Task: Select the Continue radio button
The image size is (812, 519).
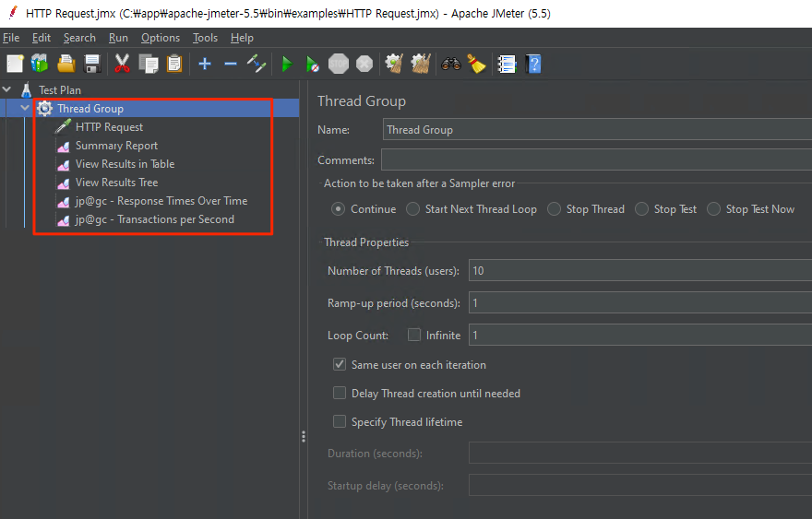Action: coord(338,209)
